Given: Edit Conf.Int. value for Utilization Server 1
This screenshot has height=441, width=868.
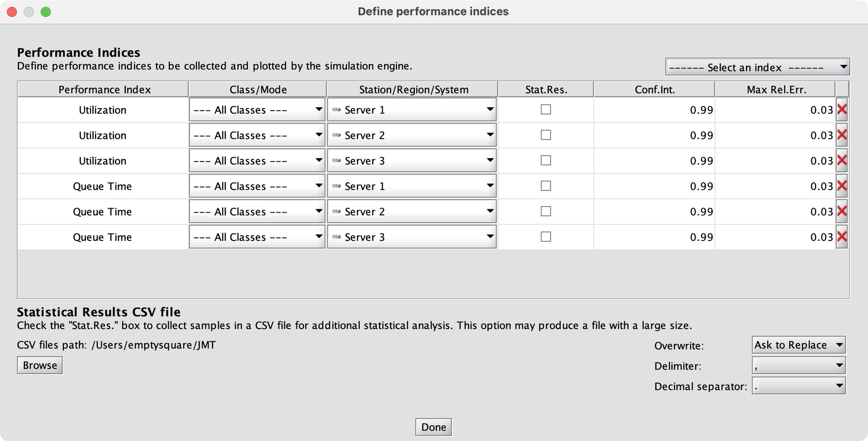Looking at the screenshot, I should pos(654,110).
